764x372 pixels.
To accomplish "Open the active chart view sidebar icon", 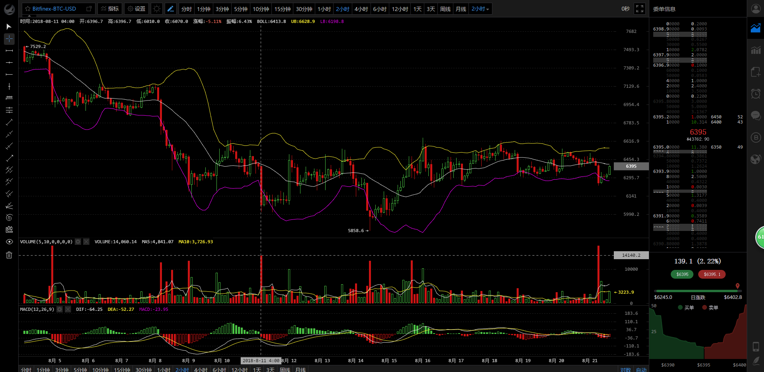I will click(x=756, y=29).
